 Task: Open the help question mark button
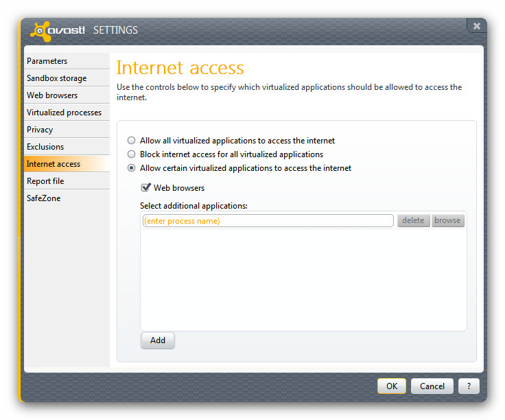click(469, 386)
